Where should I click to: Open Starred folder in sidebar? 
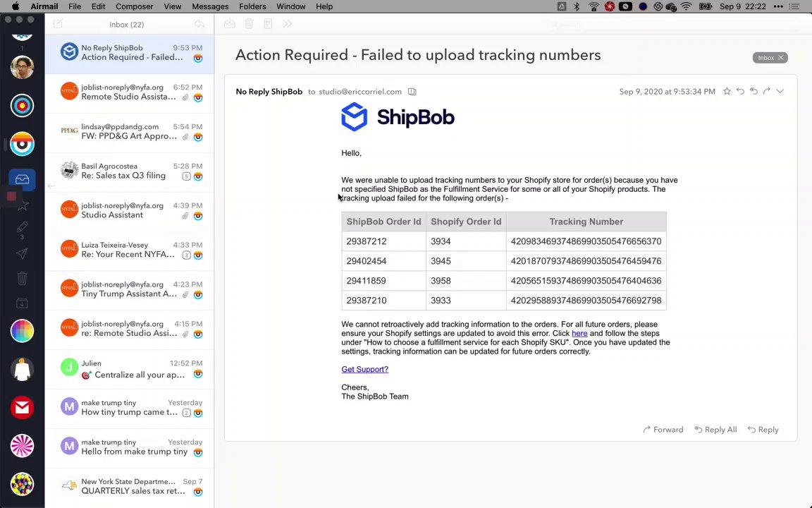(23, 206)
